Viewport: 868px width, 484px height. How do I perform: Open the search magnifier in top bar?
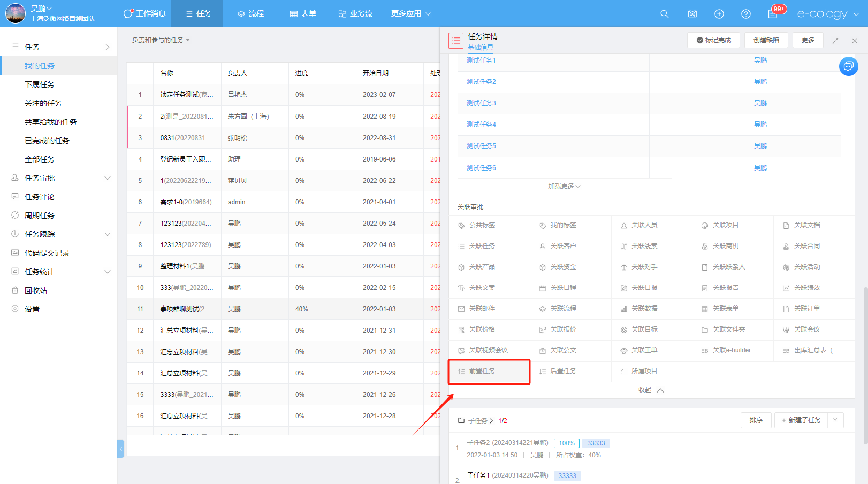[x=664, y=14]
